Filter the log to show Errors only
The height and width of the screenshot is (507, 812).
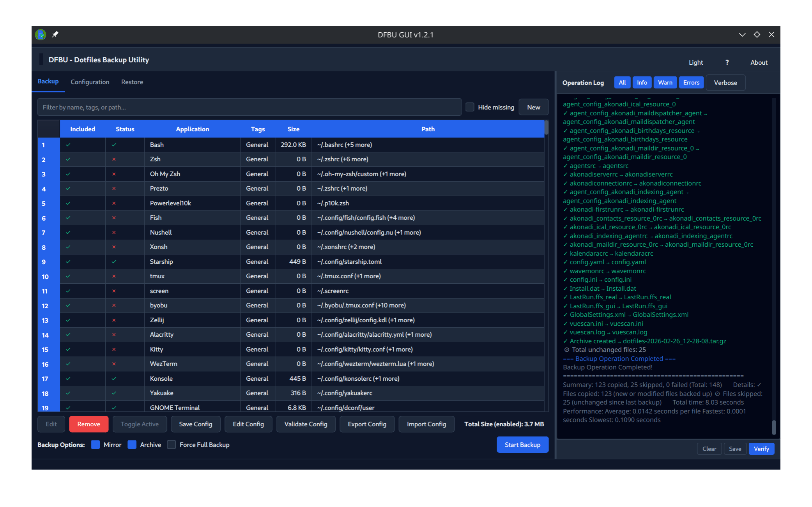coord(691,82)
